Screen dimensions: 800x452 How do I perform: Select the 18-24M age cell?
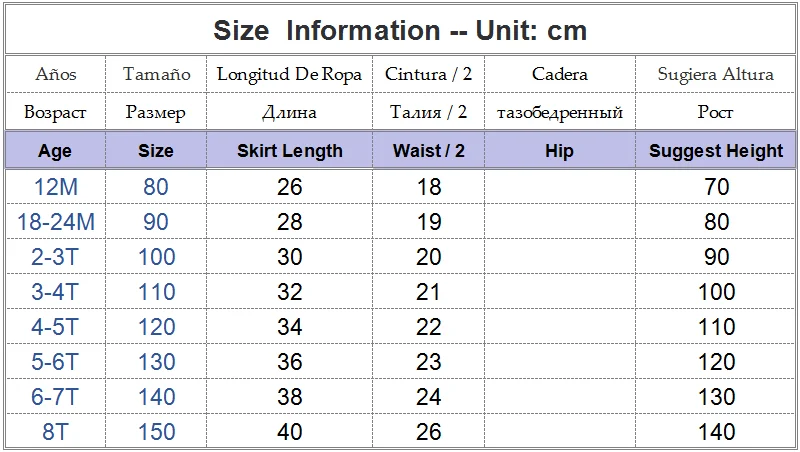(x=56, y=222)
